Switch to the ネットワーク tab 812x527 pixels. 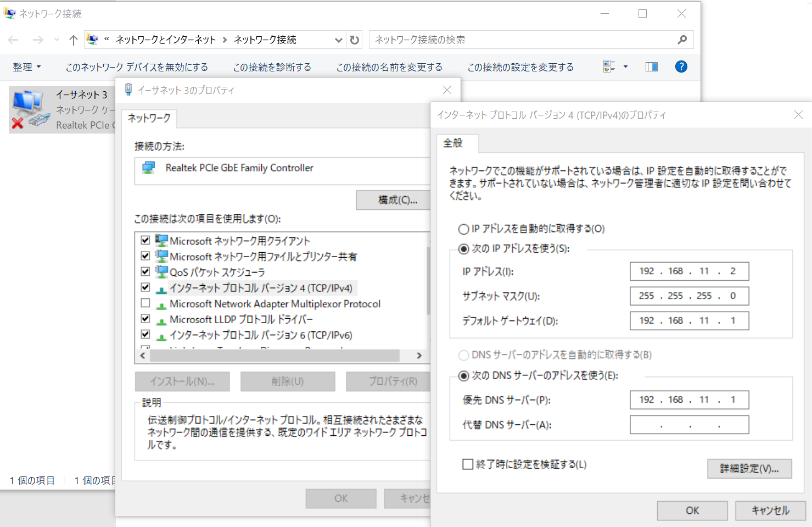click(148, 119)
